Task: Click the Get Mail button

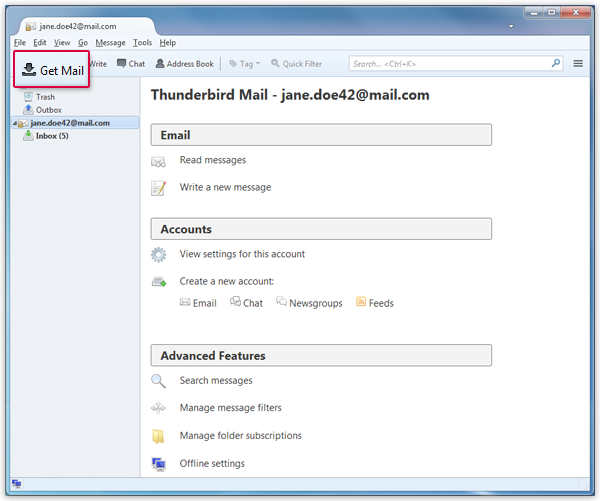Action: click(52, 71)
